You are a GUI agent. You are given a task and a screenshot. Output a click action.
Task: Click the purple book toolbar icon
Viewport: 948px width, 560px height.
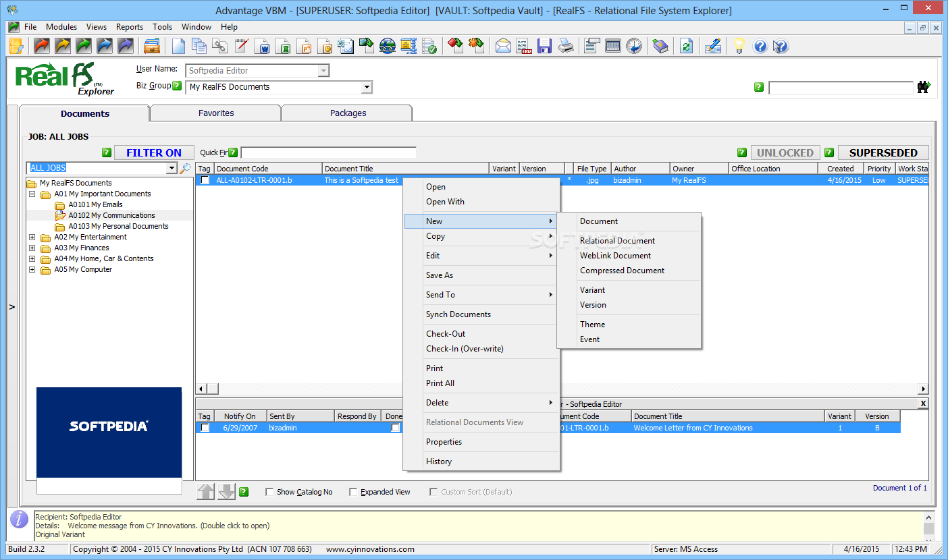660,46
